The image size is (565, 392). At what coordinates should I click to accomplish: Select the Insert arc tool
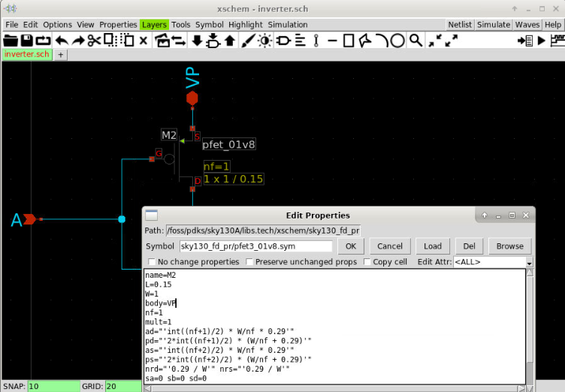pyautogui.click(x=381, y=41)
